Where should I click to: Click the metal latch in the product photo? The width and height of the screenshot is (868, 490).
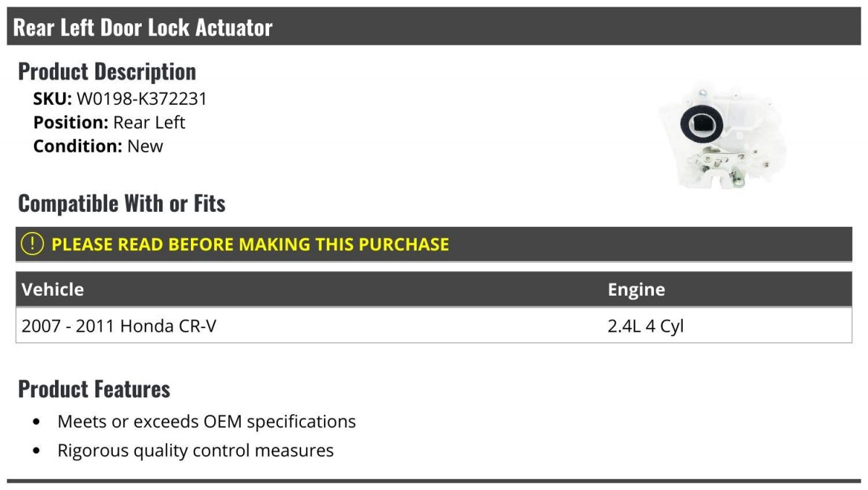click(x=719, y=165)
